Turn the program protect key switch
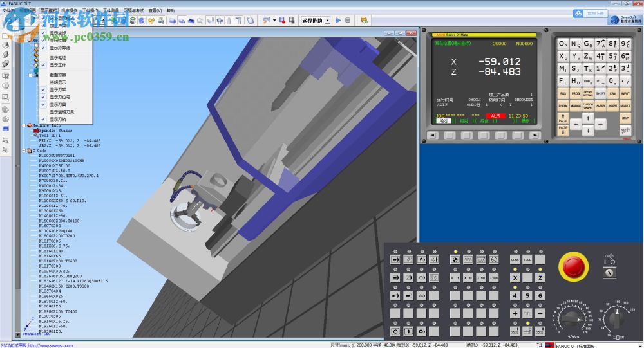The image size is (644, 348). click(609, 273)
